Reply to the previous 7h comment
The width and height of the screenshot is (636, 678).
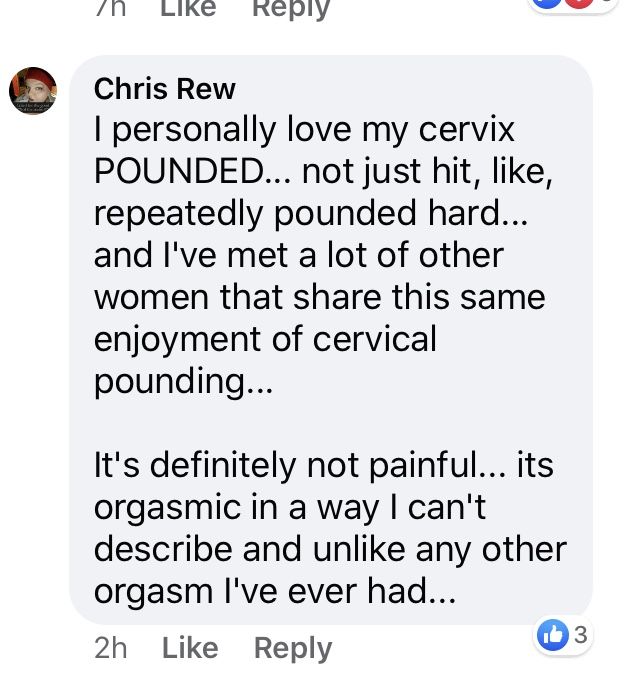coord(291,9)
